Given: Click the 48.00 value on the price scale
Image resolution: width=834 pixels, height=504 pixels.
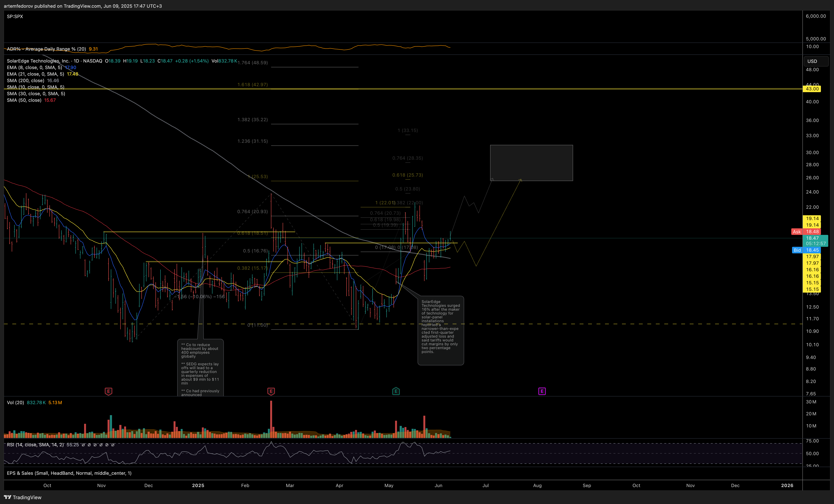Looking at the screenshot, I should 812,70.
